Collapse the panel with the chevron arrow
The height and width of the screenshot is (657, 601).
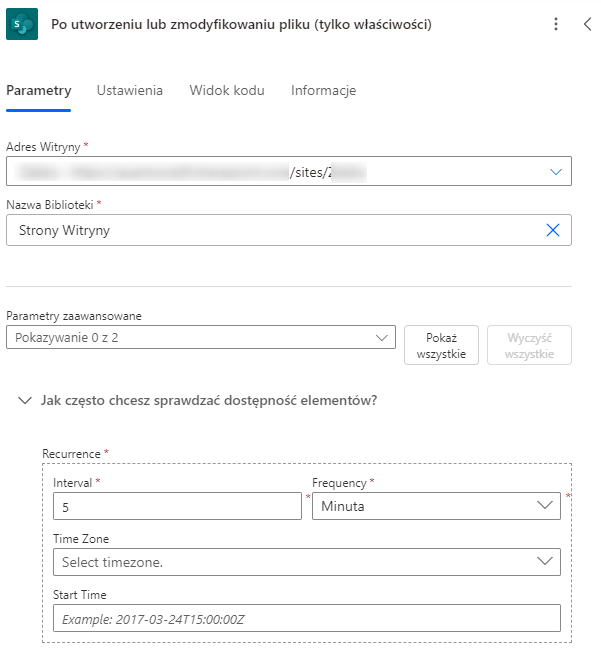pos(588,24)
